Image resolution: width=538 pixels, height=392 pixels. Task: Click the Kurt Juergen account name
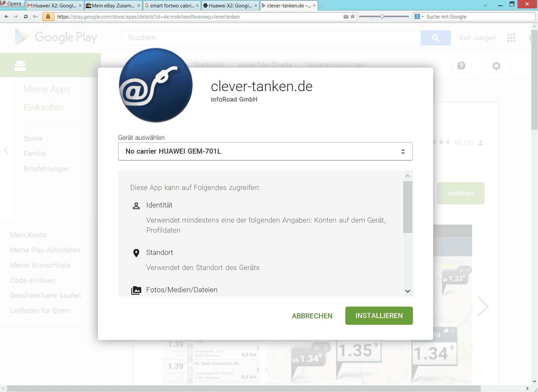478,38
